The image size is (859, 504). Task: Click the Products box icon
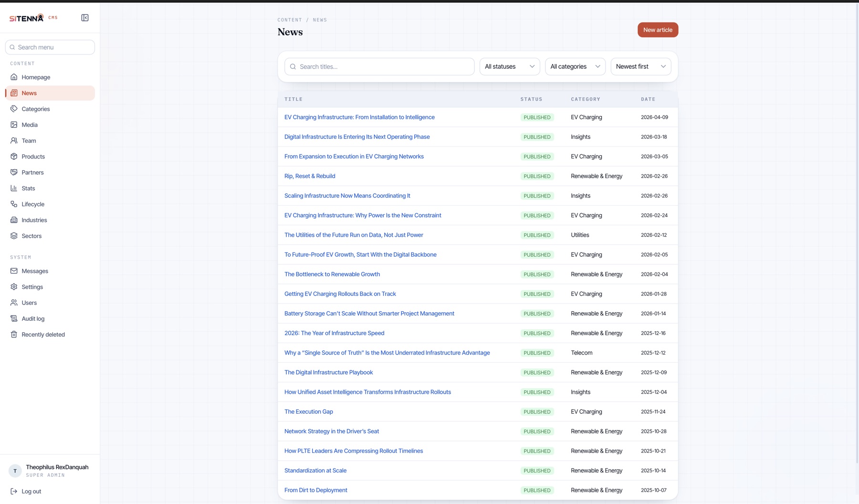tap(14, 157)
